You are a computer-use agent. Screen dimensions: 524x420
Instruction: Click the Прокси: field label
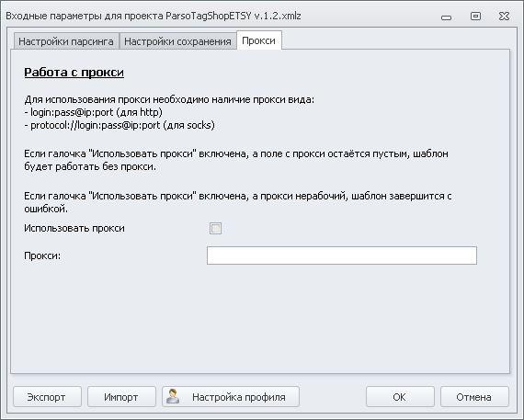point(42,255)
